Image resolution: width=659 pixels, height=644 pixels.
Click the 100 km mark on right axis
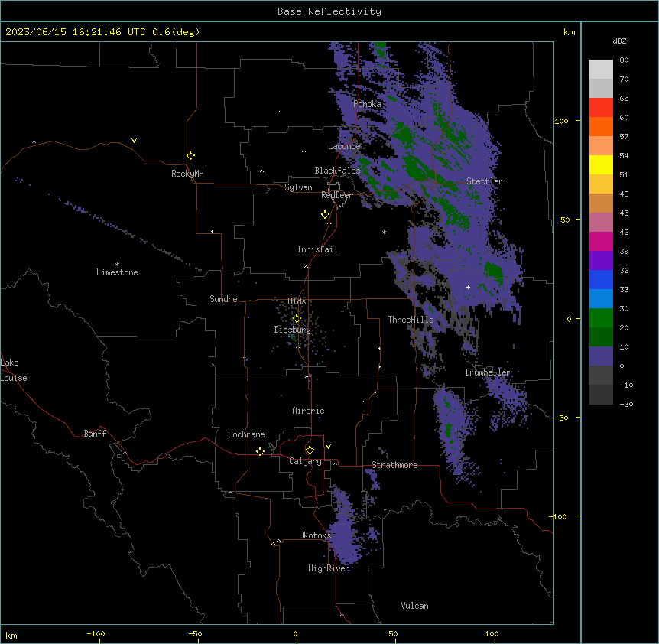pyautogui.click(x=561, y=121)
